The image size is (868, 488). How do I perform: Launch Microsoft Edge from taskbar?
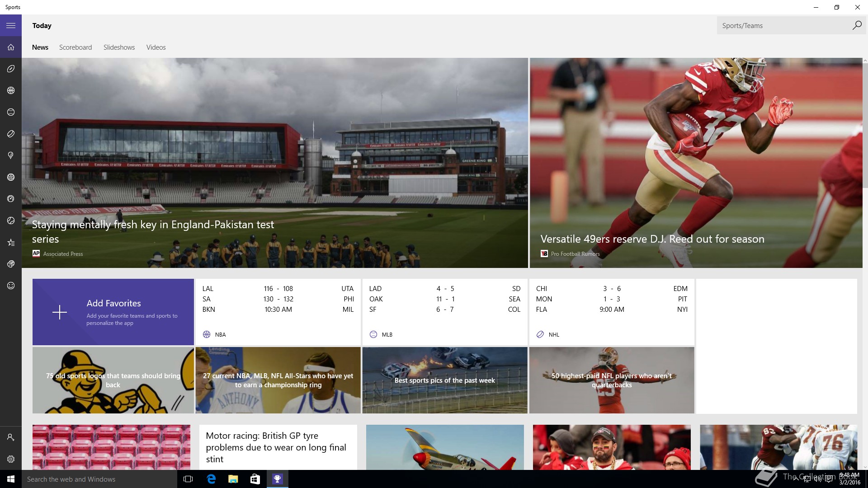pos(211,479)
